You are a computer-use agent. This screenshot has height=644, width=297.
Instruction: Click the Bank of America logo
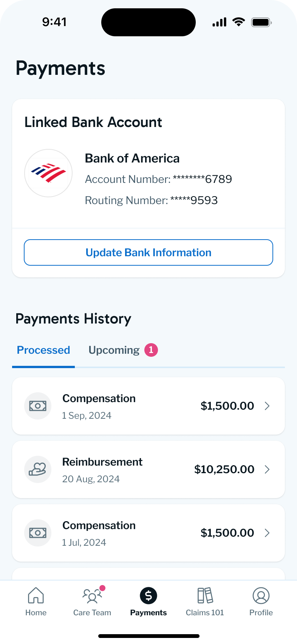tap(48, 173)
